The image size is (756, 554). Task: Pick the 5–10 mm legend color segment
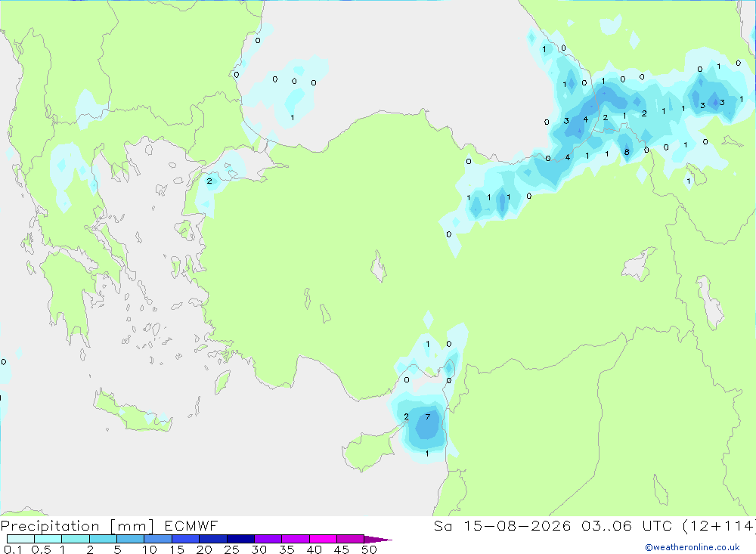point(130,539)
